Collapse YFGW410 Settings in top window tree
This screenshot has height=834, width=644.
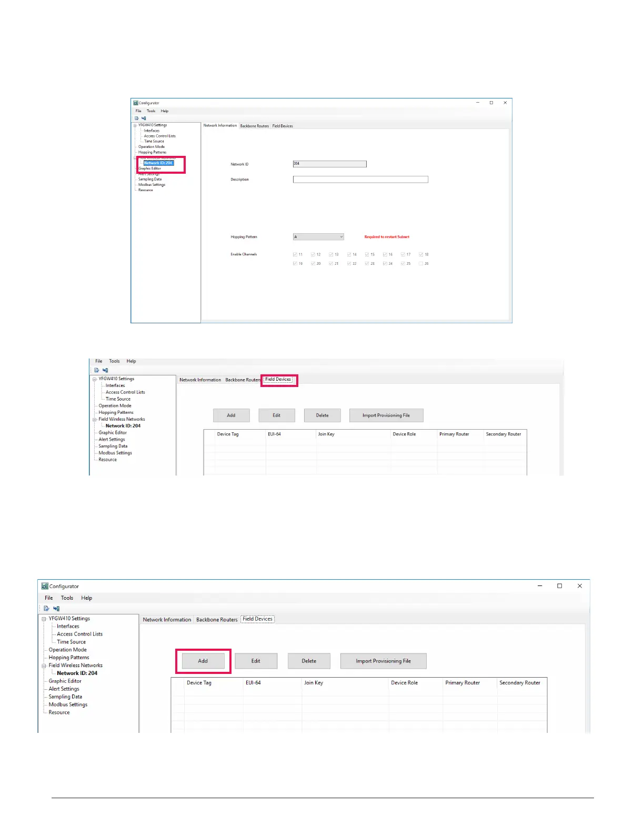[135, 125]
